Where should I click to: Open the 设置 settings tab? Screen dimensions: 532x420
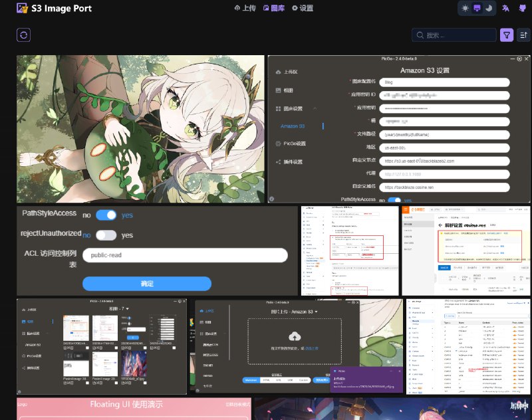(x=303, y=9)
